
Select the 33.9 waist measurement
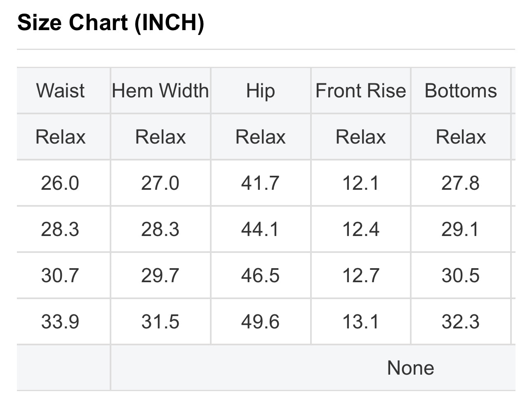click(60, 322)
